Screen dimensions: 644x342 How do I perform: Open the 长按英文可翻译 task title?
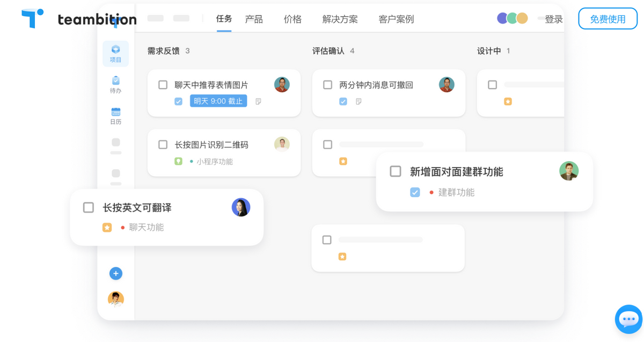tap(137, 208)
